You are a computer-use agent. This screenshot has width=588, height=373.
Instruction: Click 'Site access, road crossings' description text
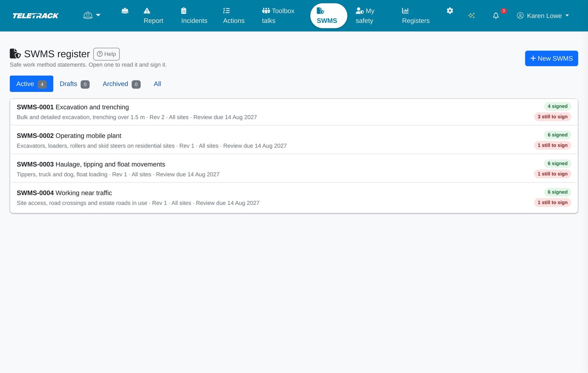tap(138, 203)
